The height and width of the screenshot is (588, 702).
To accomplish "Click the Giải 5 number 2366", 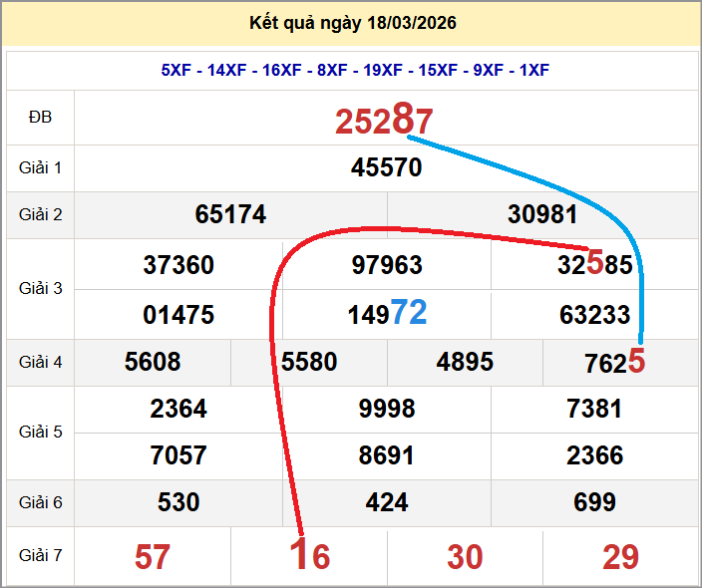I will coord(594,455).
